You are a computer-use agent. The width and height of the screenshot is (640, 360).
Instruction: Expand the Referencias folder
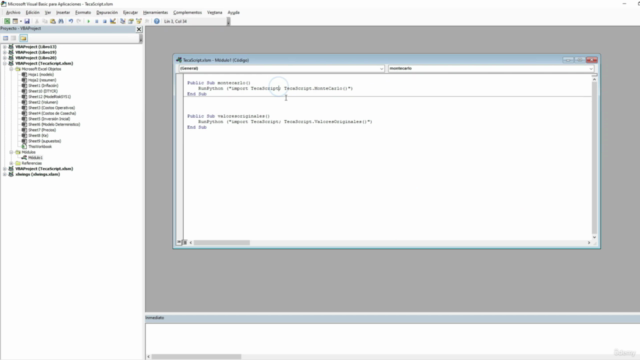11,163
